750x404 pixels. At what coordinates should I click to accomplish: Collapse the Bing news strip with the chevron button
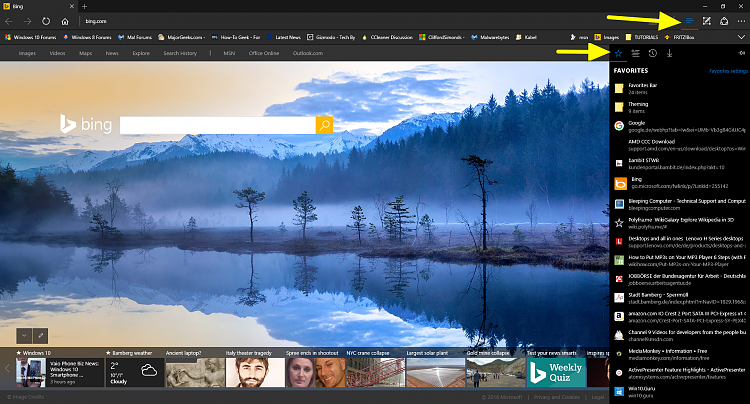click(x=24, y=336)
